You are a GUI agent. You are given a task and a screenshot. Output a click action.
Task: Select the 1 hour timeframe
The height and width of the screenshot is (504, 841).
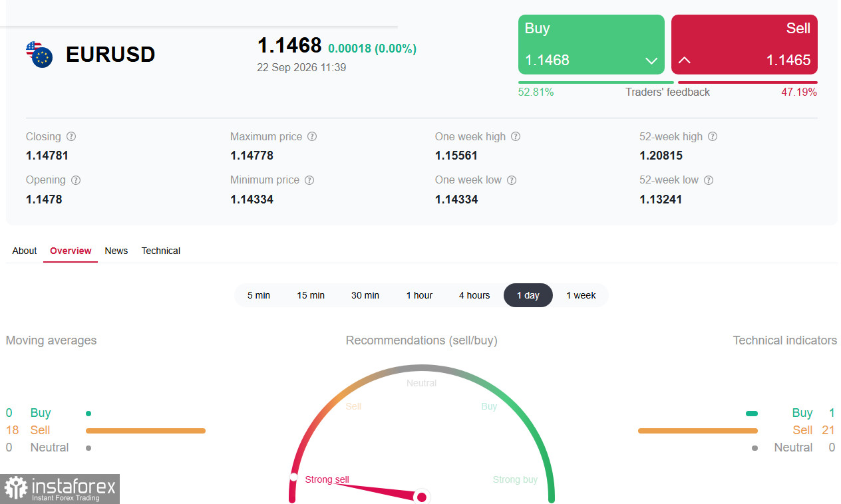click(x=419, y=295)
